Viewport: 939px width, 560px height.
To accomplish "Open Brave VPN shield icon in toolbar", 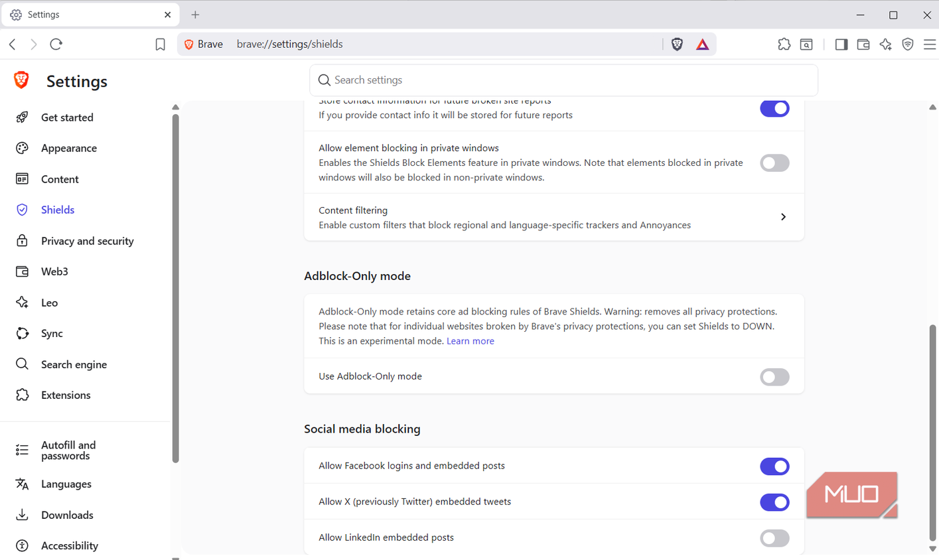I will (x=907, y=44).
